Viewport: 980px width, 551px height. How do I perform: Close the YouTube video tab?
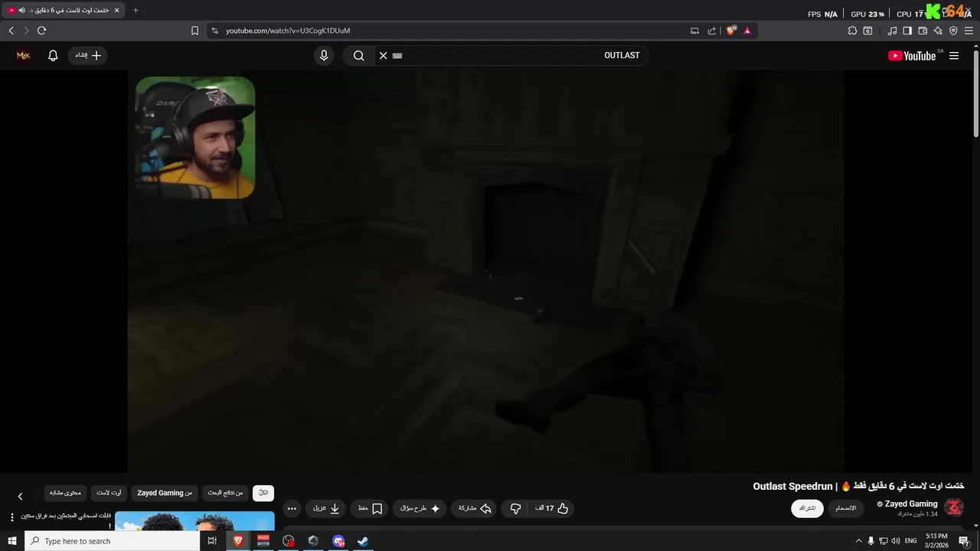tap(116, 10)
